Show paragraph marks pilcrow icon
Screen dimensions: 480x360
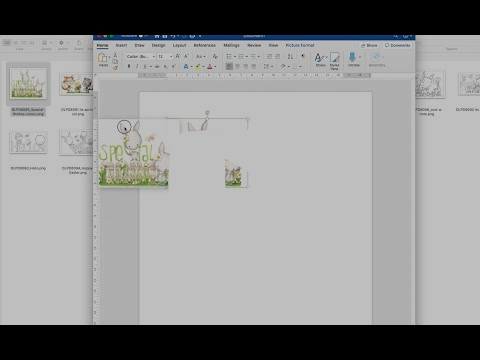[x=303, y=56]
